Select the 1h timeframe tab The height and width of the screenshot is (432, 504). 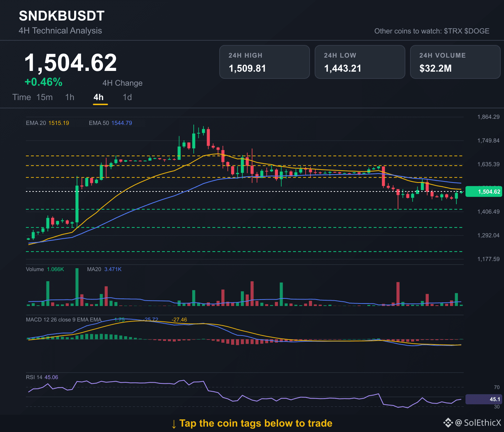pyautogui.click(x=70, y=97)
